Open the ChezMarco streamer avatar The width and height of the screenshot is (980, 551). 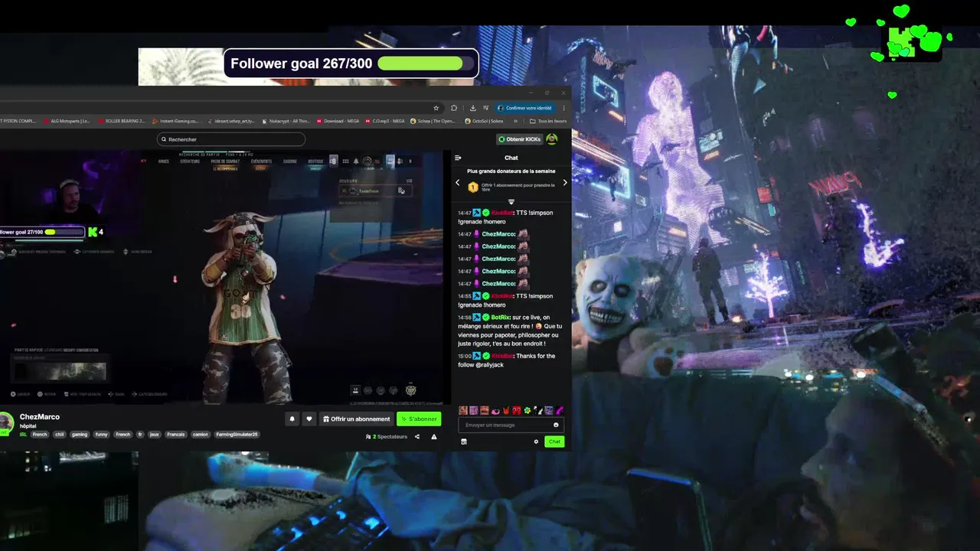tap(6, 422)
